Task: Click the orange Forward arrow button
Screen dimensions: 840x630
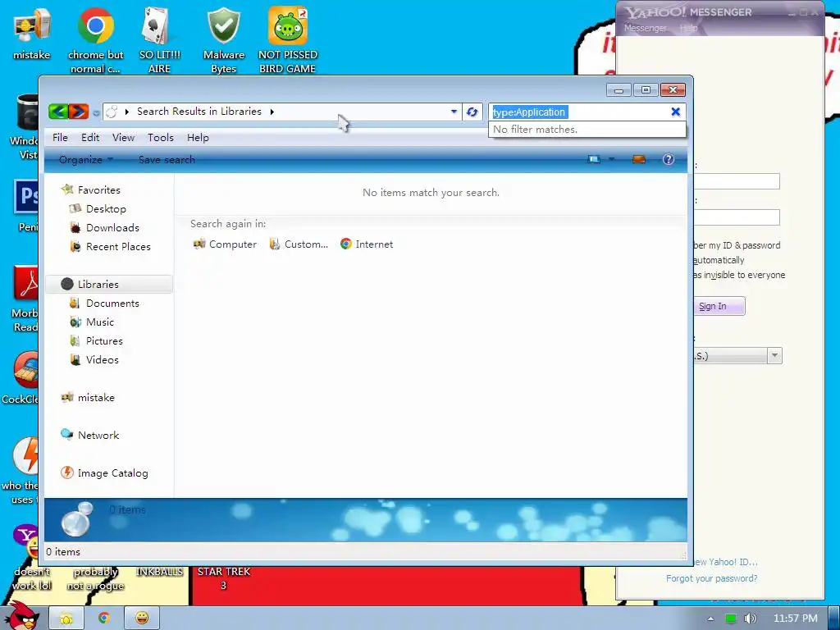Action: point(78,112)
